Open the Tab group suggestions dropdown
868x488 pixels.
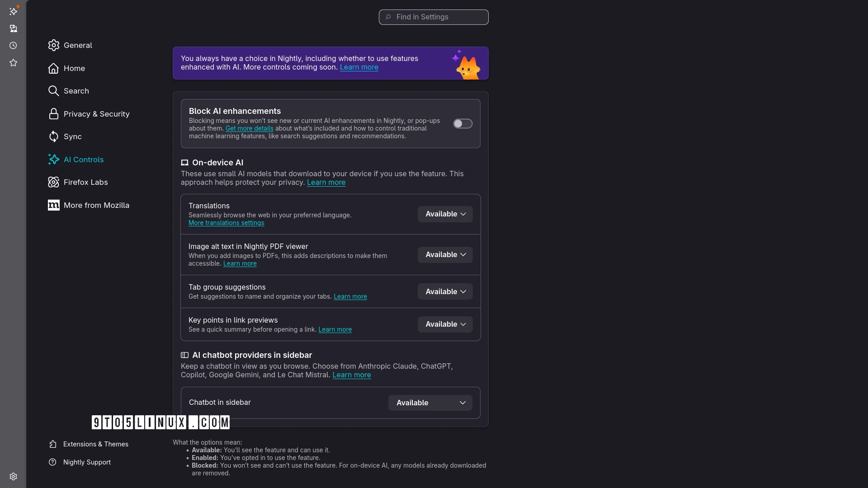(x=445, y=291)
